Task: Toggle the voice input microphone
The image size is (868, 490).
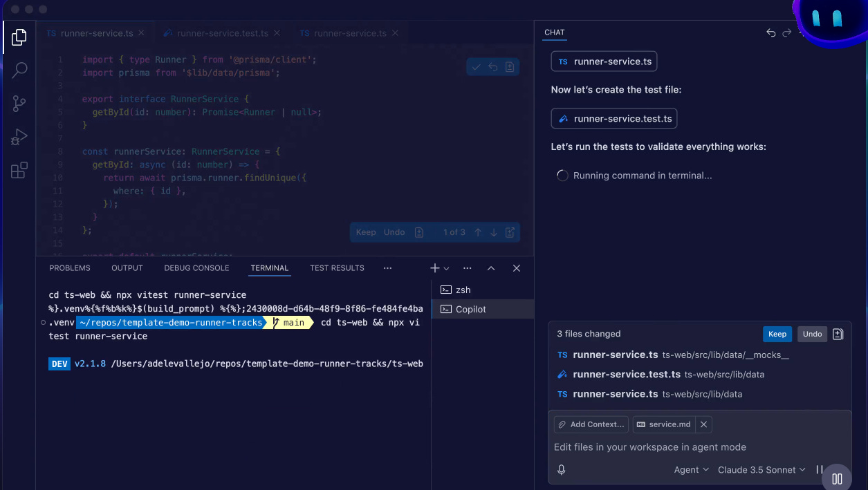Action: pos(561,469)
